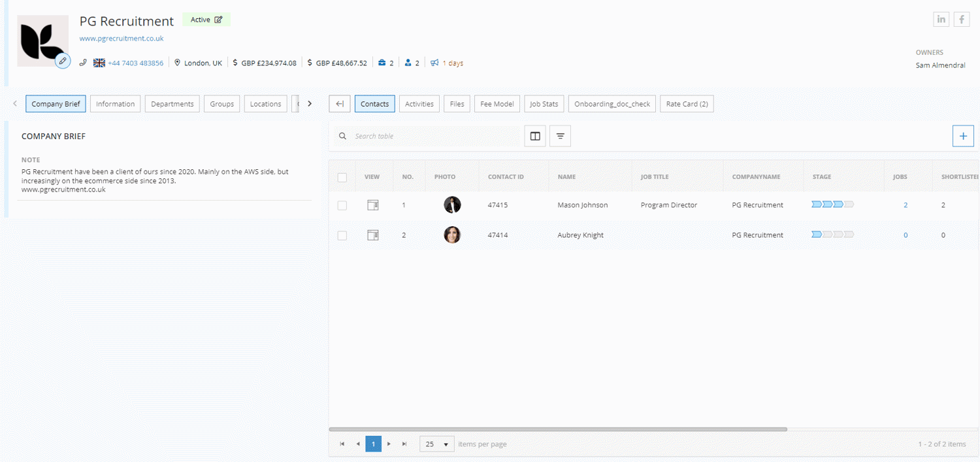Open the Information tab
This screenshot has width=980, height=462.
pyautogui.click(x=115, y=104)
